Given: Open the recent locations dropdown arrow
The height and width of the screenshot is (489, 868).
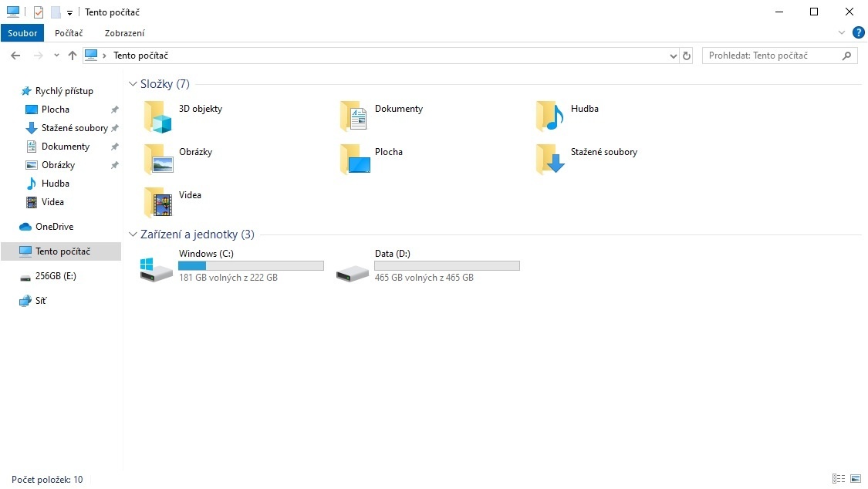Looking at the screenshot, I should (x=56, y=56).
